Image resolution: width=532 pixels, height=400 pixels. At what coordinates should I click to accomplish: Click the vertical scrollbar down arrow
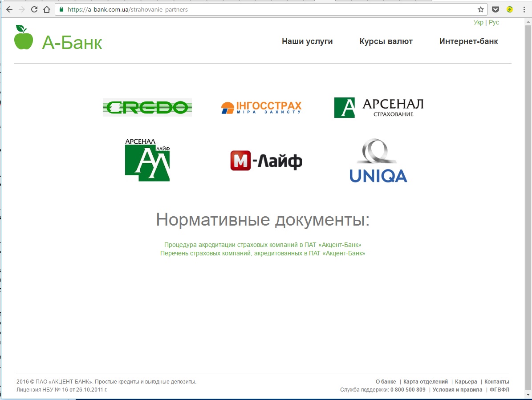528,395
